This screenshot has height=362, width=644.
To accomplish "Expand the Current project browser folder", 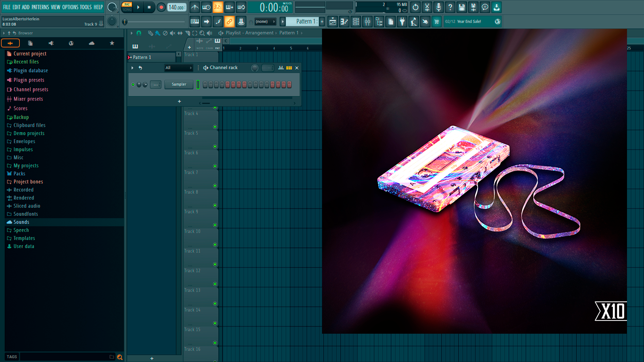I will (64, 54).
